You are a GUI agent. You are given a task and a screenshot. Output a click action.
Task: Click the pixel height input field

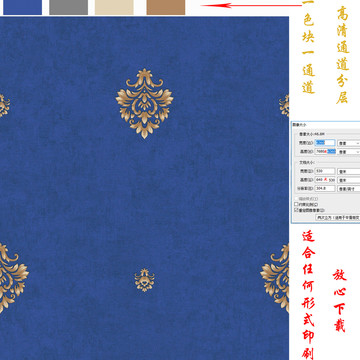coord(325,151)
